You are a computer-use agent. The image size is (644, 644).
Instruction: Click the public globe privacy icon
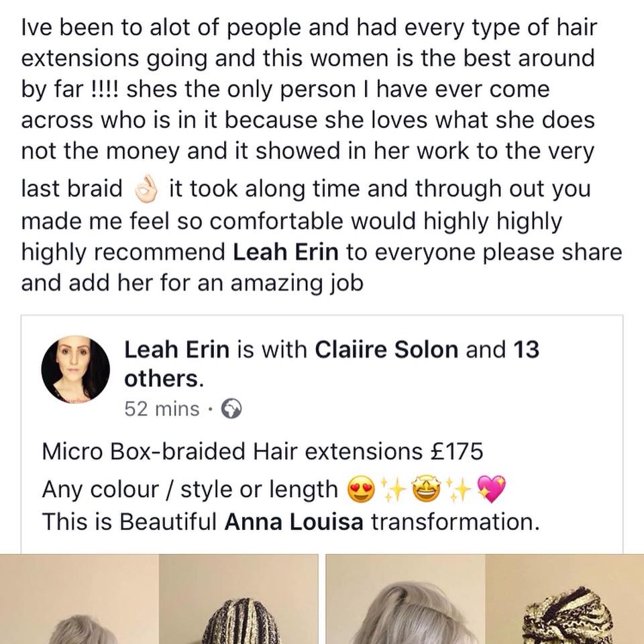pos(231,409)
